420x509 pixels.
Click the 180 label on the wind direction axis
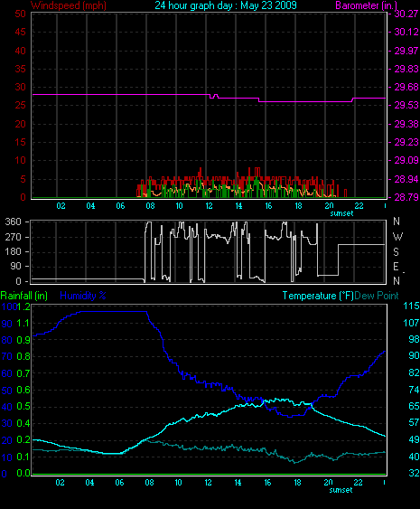coord(14,251)
